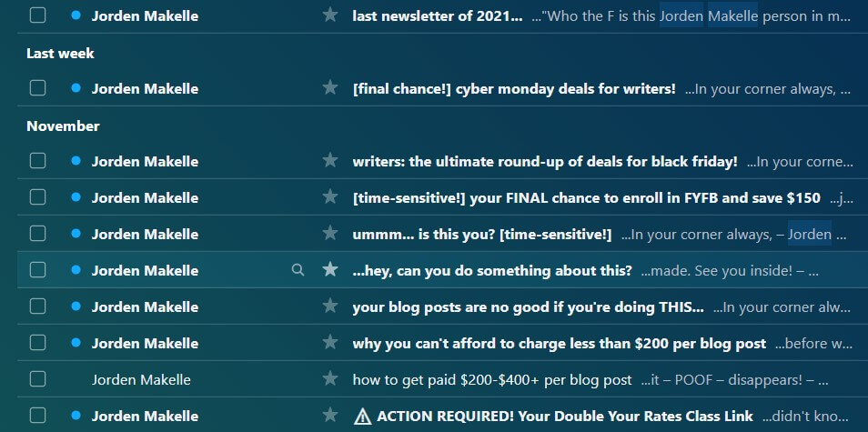
Task: Star the 'ummm... is this you?' email
Action: pyautogui.click(x=330, y=234)
